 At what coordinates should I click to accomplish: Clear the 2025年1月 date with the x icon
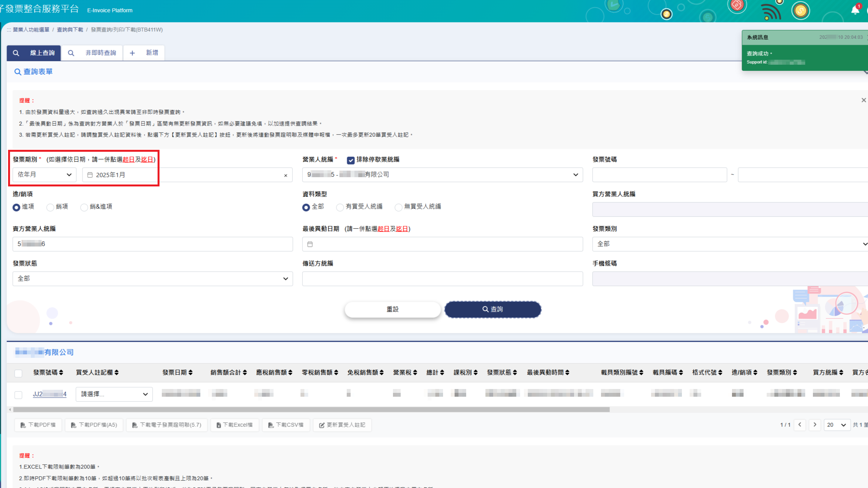coord(285,176)
